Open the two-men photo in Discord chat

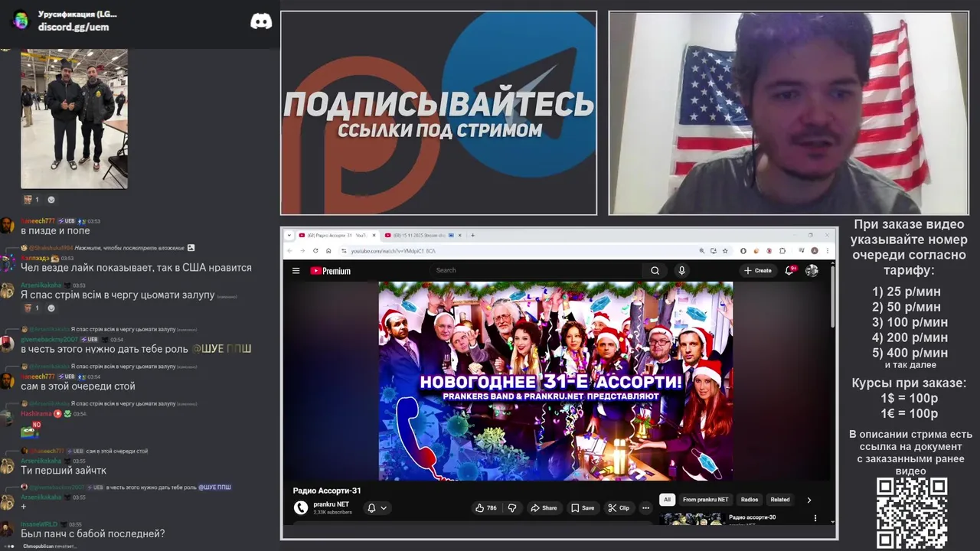73,118
